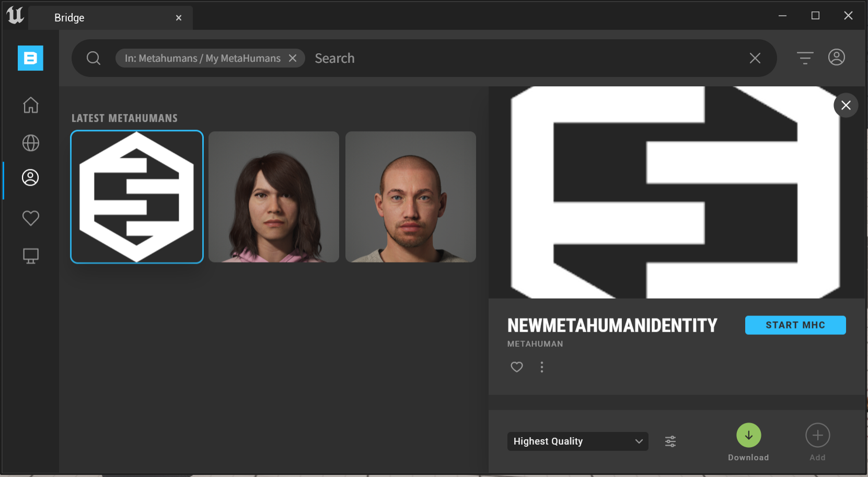Image resolution: width=868 pixels, height=477 pixels.
Task: Download the MetaHuman asset
Action: [x=749, y=435]
